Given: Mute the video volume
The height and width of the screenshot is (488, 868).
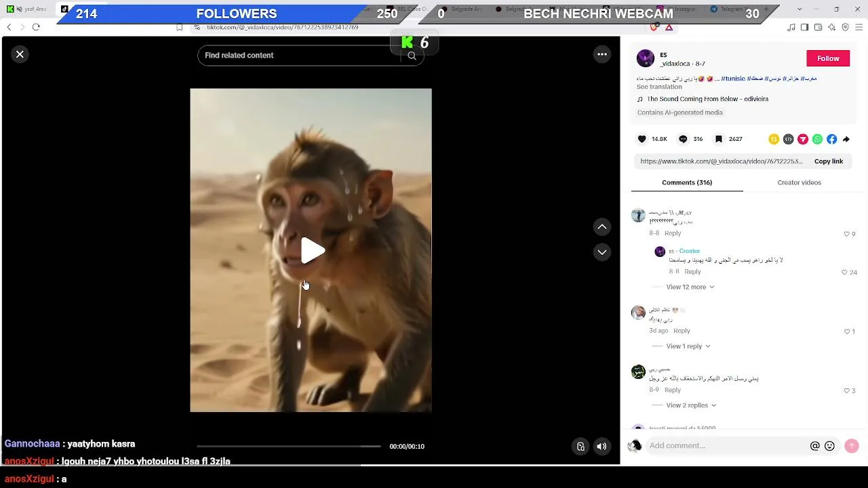Looking at the screenshot, I should coord(601,446).
